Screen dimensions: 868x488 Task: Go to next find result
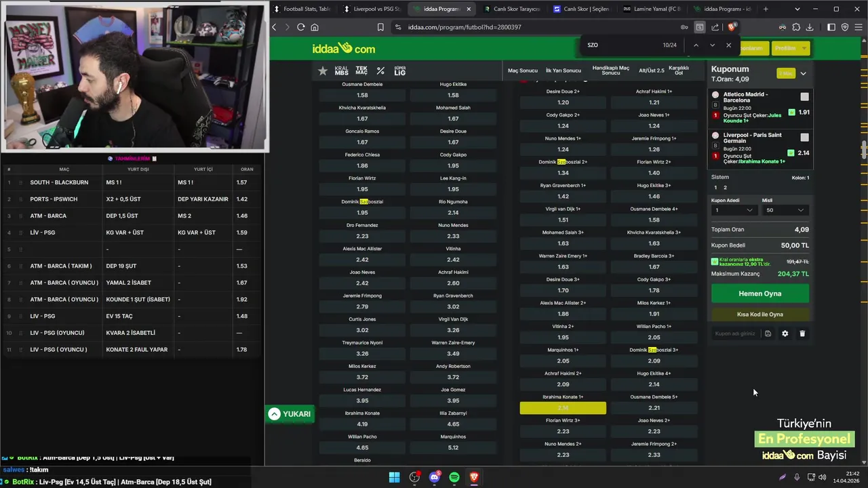tap(712, 45)
